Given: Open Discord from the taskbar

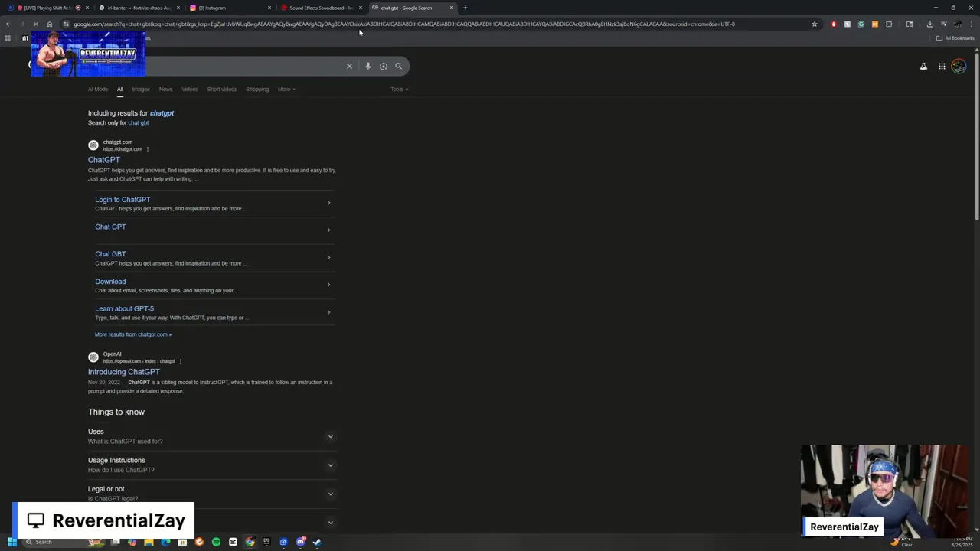Looking at the screenshot, I should pyautogui.click(x=300, y=542).
